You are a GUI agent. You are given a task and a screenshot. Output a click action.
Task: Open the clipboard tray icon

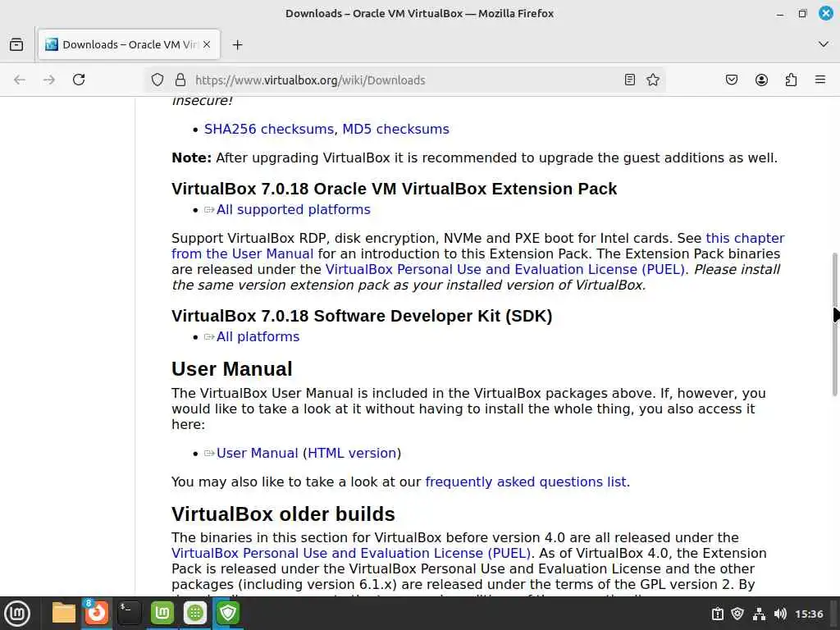[x=717, y=614]
